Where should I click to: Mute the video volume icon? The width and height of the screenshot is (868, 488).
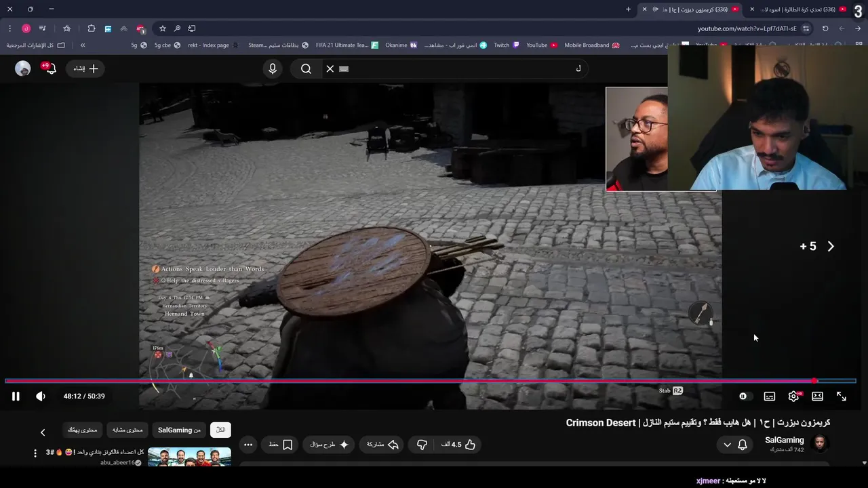(x=41, y=396)
